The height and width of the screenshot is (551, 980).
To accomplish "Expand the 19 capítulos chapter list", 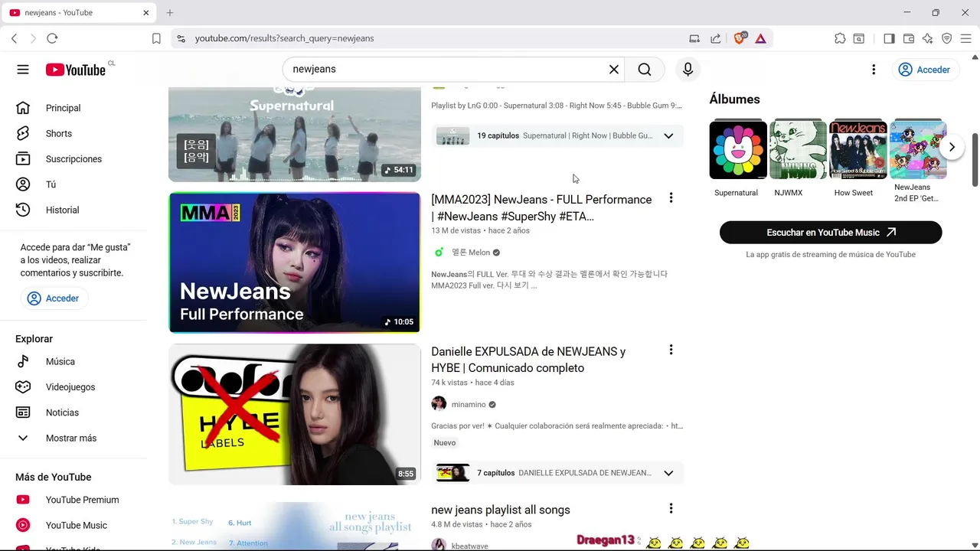I will (x=668, y=135).
